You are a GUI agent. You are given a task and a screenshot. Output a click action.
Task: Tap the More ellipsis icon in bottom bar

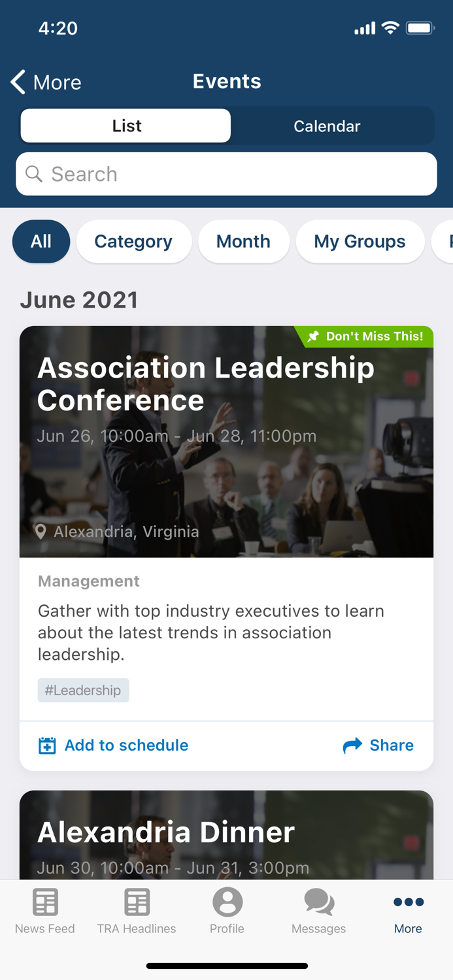[x=408, y=902]
